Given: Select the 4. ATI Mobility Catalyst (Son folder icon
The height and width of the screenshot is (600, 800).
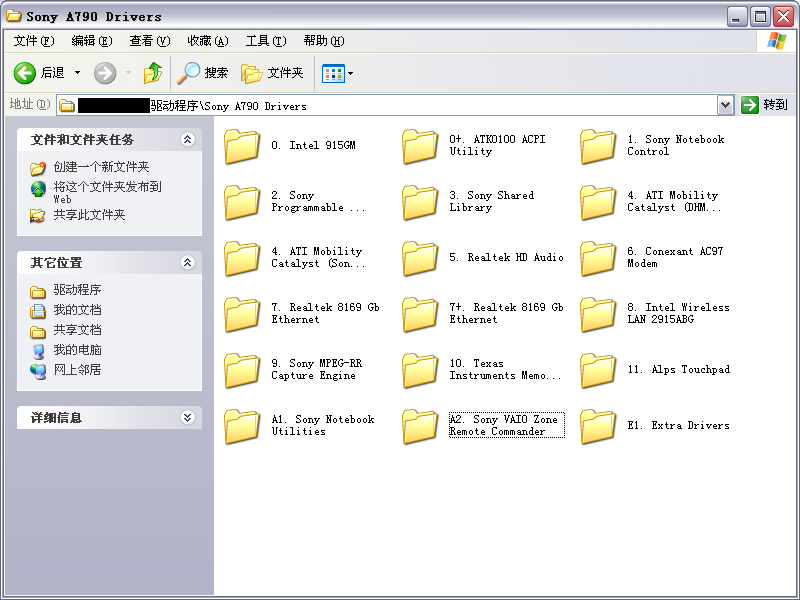Looking at the screenshot, I should (242, 258).
